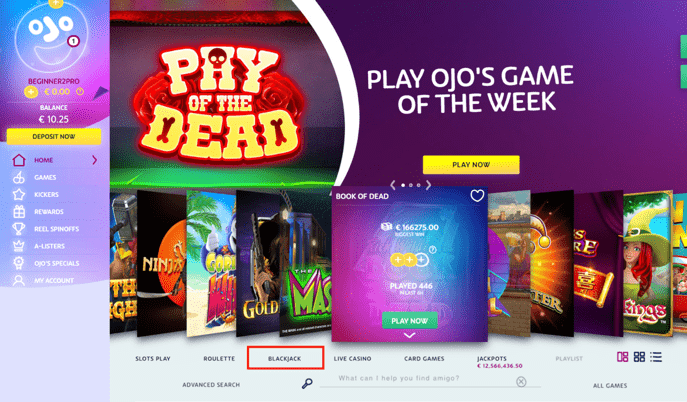The width and height of the screenshot is (687, 402).
Task: Select the first carousel dot indicator
Action: click(x=403, y=185)
